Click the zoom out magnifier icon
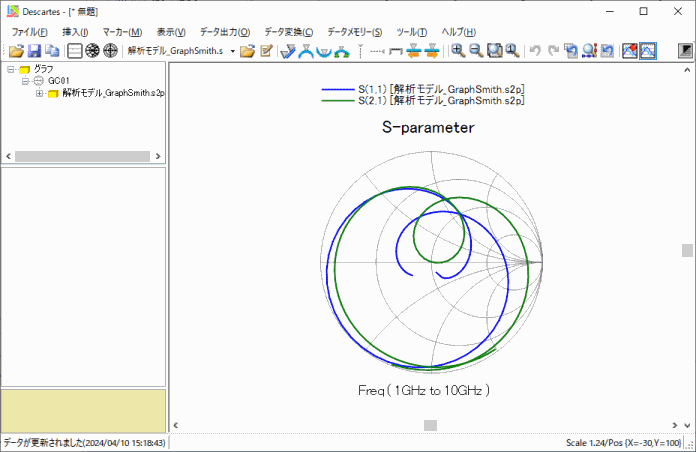Viewport: 696px width, 452px height. (476, 50)
